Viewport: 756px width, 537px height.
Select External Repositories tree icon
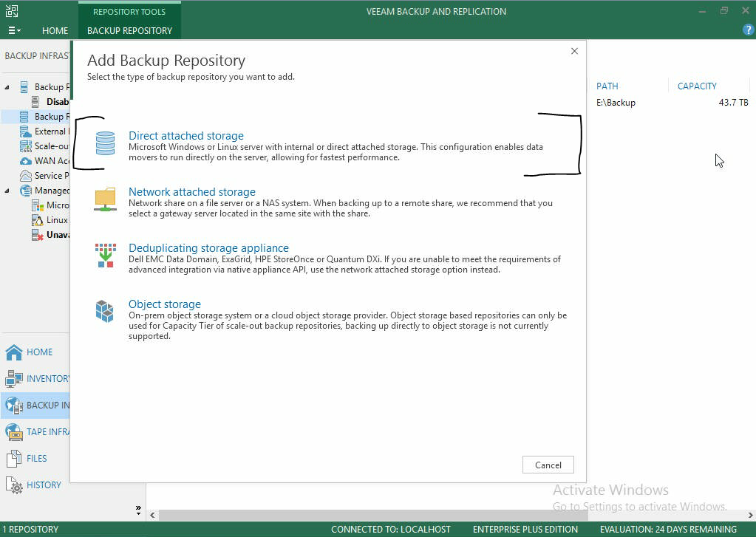(x=26, y=131)
